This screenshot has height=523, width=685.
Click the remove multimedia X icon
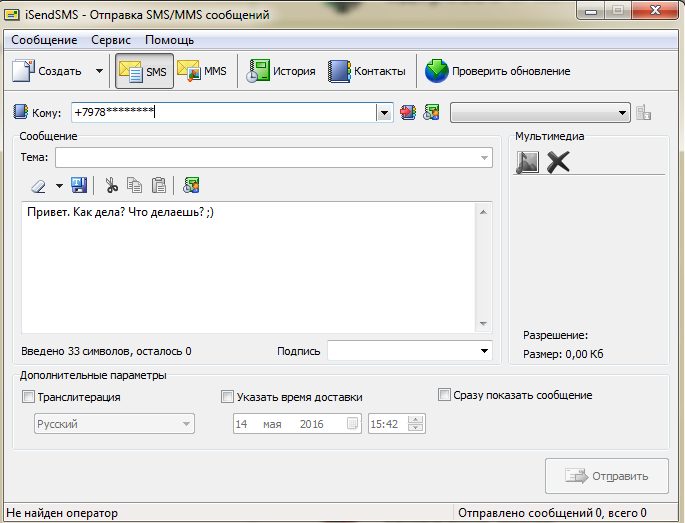[x=558, y=162]
